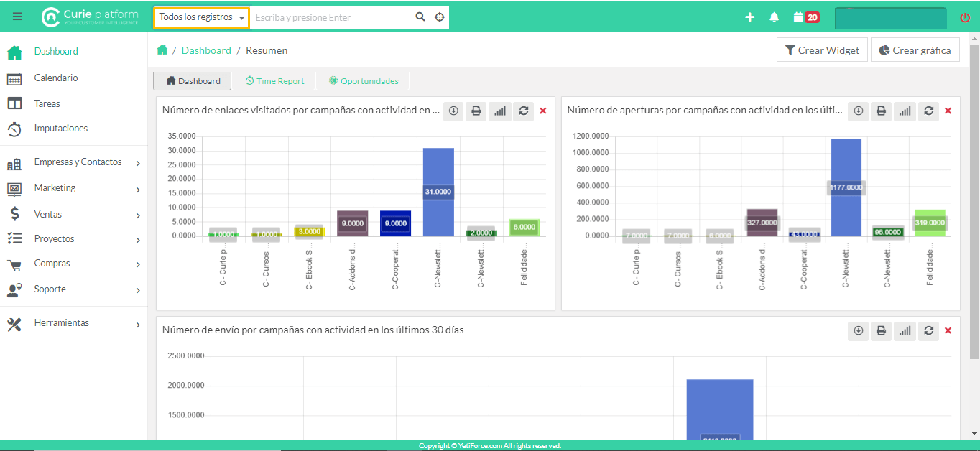Click the red power logout icon
980x451 pixels.
point(965,17)
